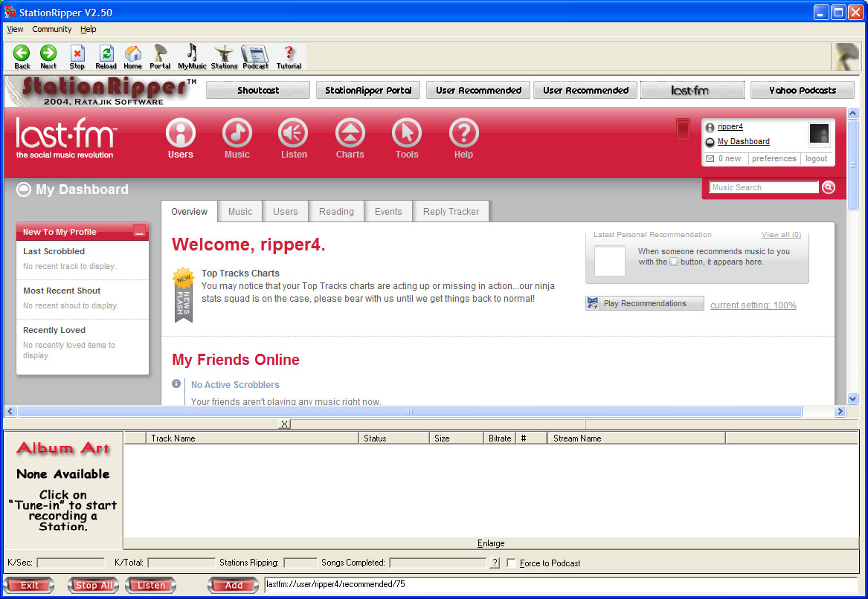This screenshot has height=599, width=868.
Task: Click the current setting: 100% link
Action: pyautogui.click(x=753, y=305)
